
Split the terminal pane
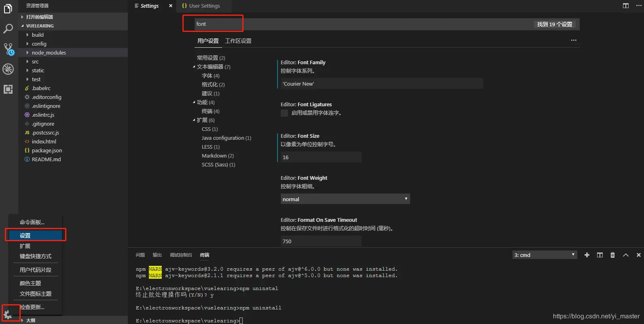click(x=600, y=255)
